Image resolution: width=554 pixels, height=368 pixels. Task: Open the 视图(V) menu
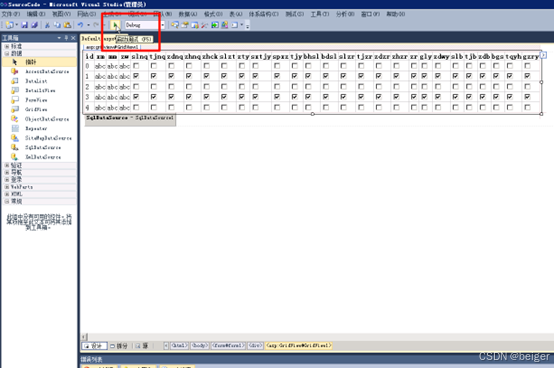61,14
